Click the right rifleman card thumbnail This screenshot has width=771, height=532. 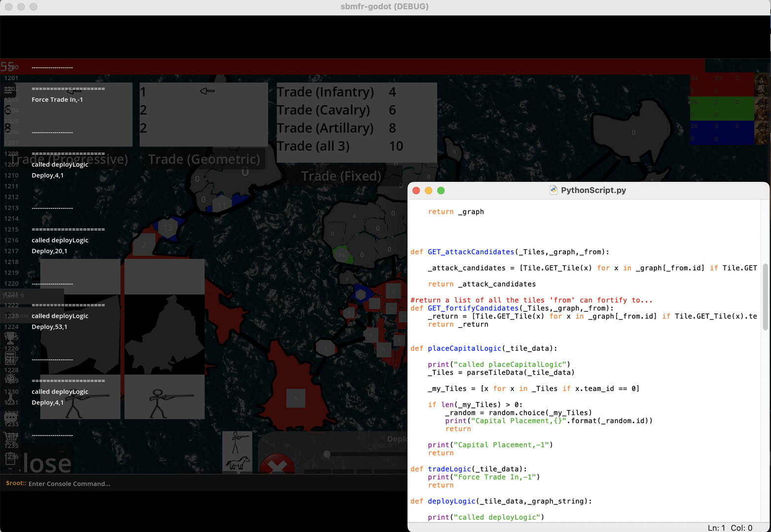tap(164, 397)
